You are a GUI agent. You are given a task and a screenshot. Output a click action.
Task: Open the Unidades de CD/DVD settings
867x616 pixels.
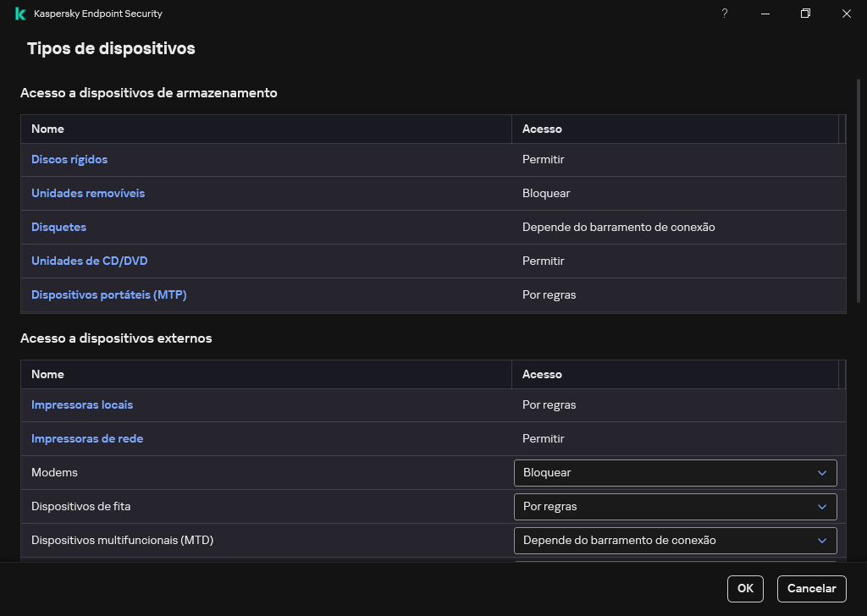[x=89, y=261]
